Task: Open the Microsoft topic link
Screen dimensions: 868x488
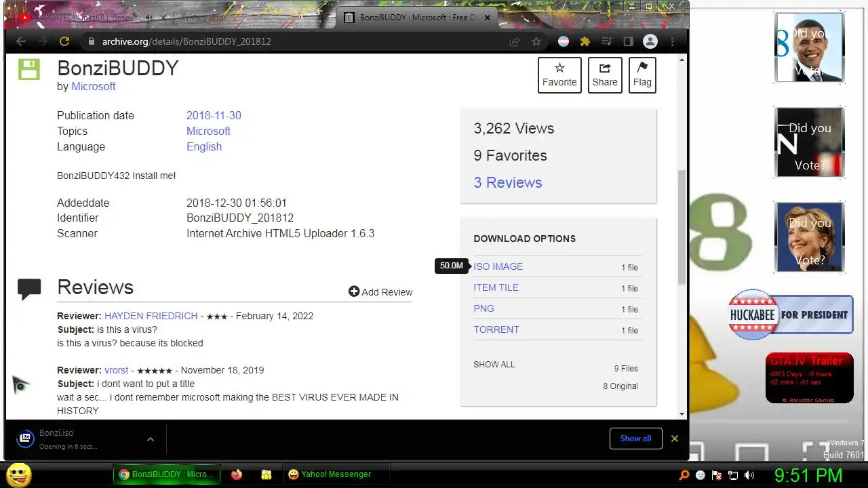Action: pyautogui.click(x=208, y=131)
